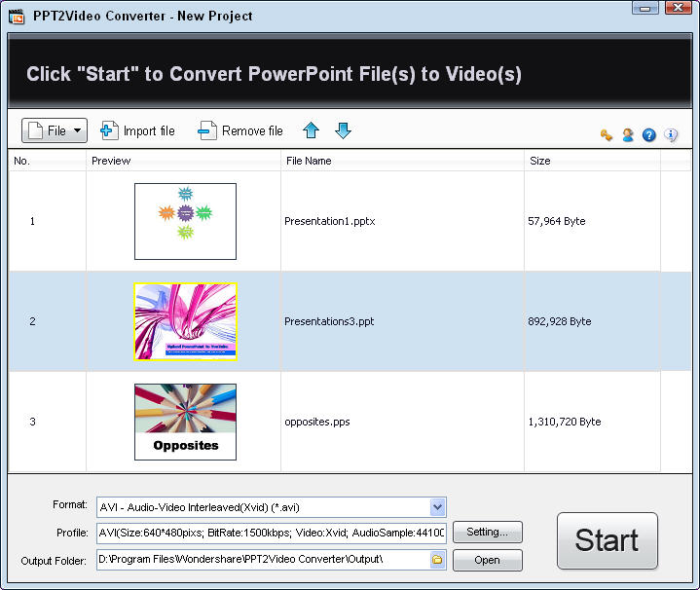Browse output folder via folder icon
Screen dimensions: 700x590
point(437,560)
